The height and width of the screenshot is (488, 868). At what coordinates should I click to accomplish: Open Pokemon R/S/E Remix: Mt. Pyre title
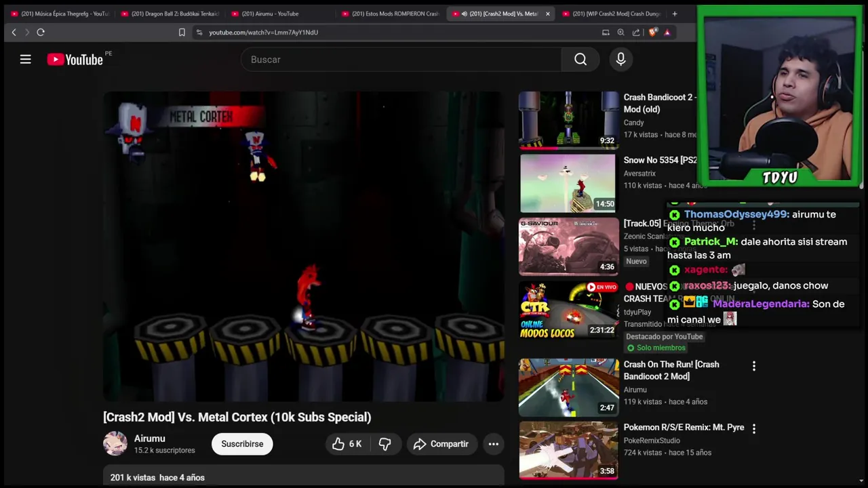pos(684,428)
